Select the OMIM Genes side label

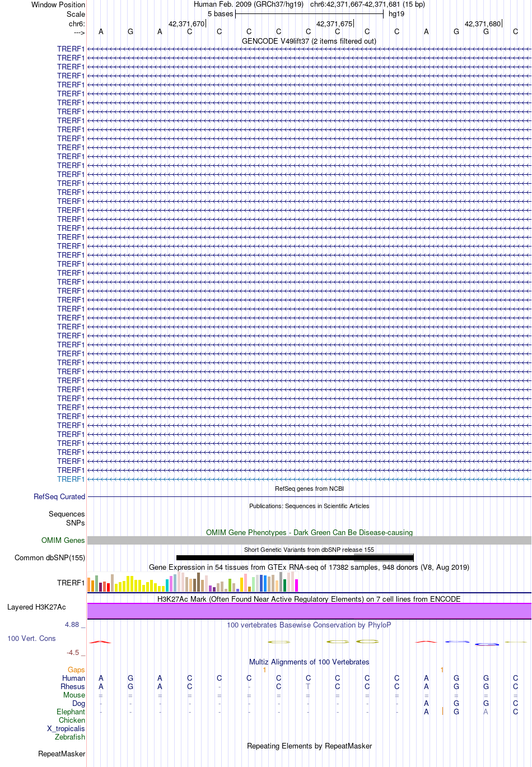(x=63, y=540)
